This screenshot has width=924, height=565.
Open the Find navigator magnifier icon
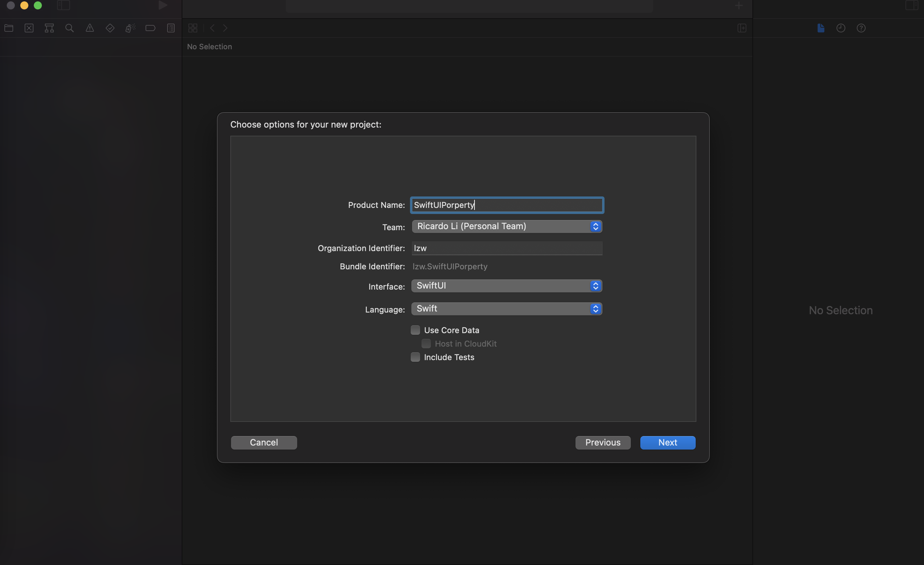[69, 28]
